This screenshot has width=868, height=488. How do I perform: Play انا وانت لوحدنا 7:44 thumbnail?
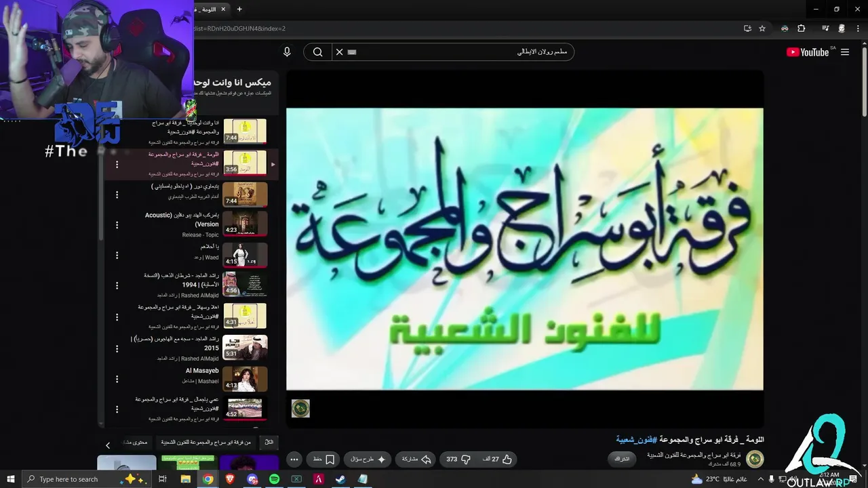[245, 131]
